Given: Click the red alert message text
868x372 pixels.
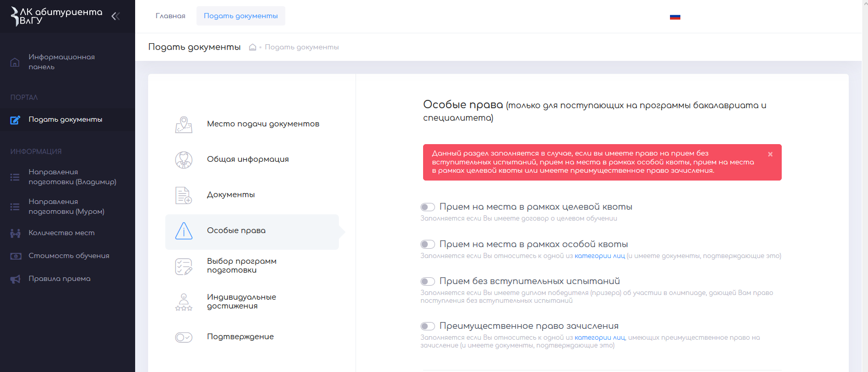Looking at the screenshot, I should [x=593, y=162].
